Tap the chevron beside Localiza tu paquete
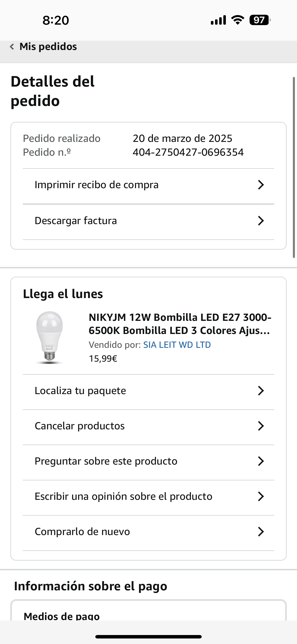This screenshot has width=297, height=644. coord(261,390)
